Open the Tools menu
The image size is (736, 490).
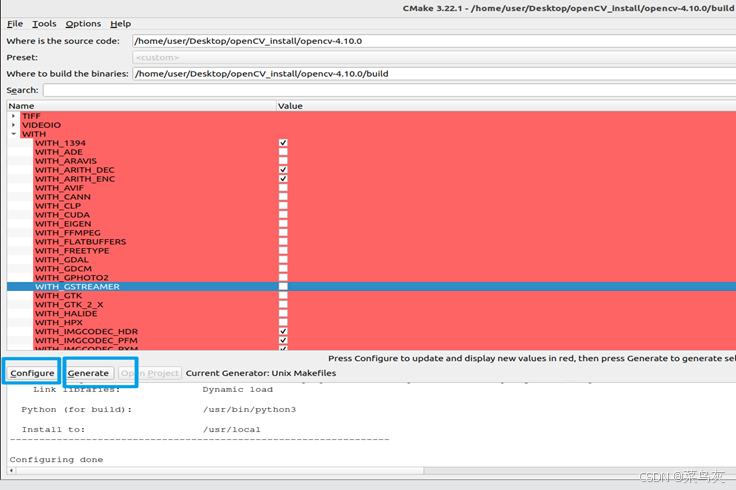(x=44, y=23)
